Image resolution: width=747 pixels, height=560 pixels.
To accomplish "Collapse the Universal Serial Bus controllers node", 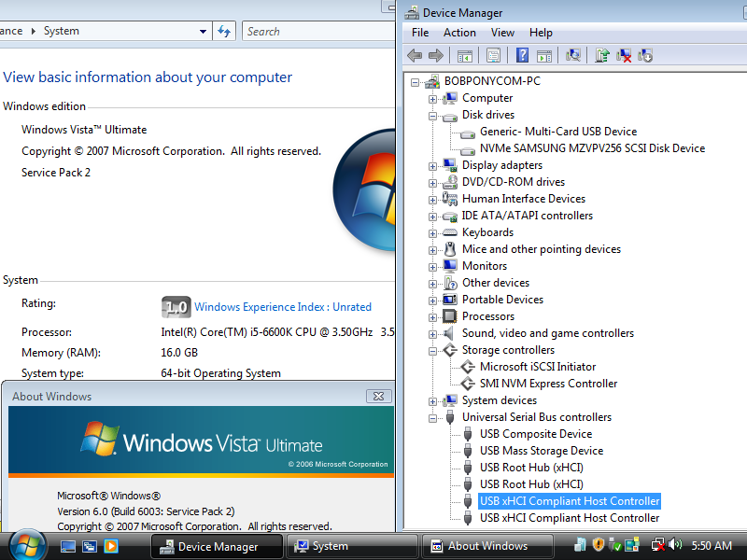I will coord(432,418).
